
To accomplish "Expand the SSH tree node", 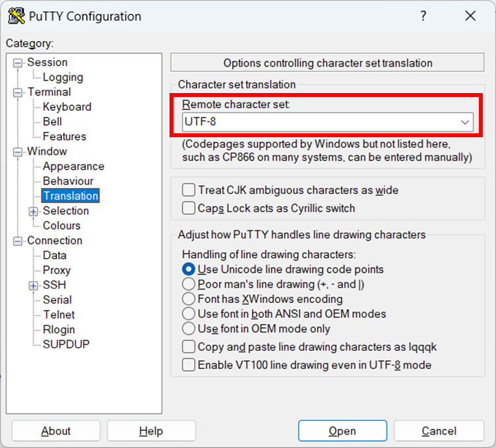I will (34, 286).
